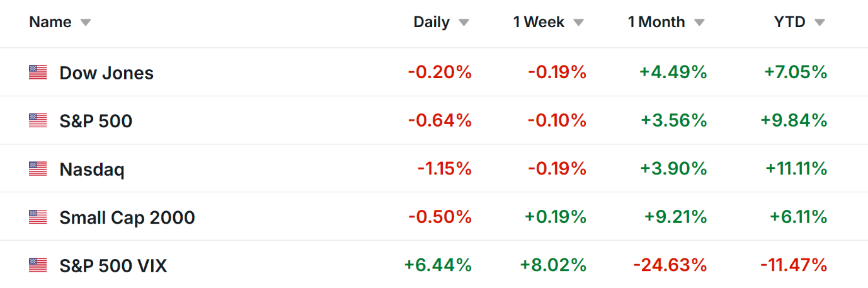Sort table using the Daily column arrow
The width and height of the screenshot is (868, 288).
pos(464,23)
